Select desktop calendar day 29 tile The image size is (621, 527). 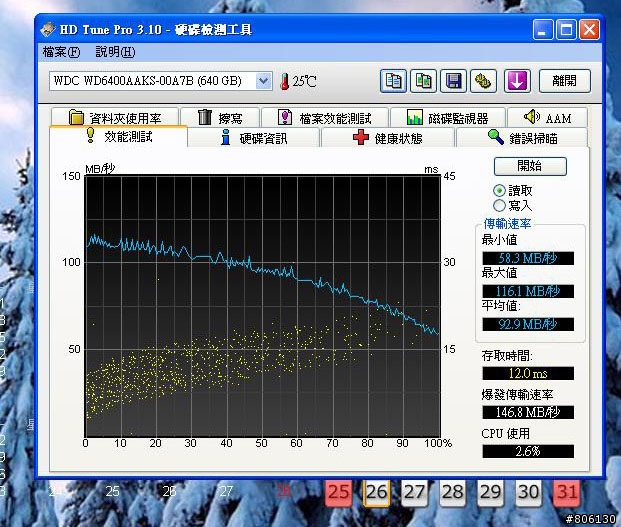tap(491, 492)
